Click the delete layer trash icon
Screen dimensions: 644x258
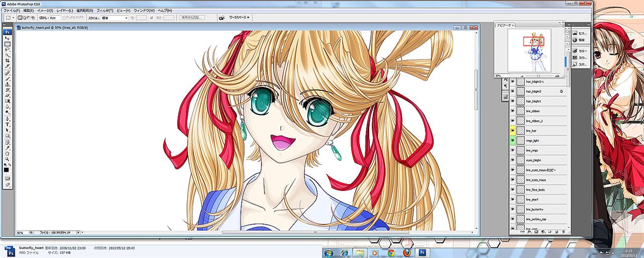(x=565, y=232)
